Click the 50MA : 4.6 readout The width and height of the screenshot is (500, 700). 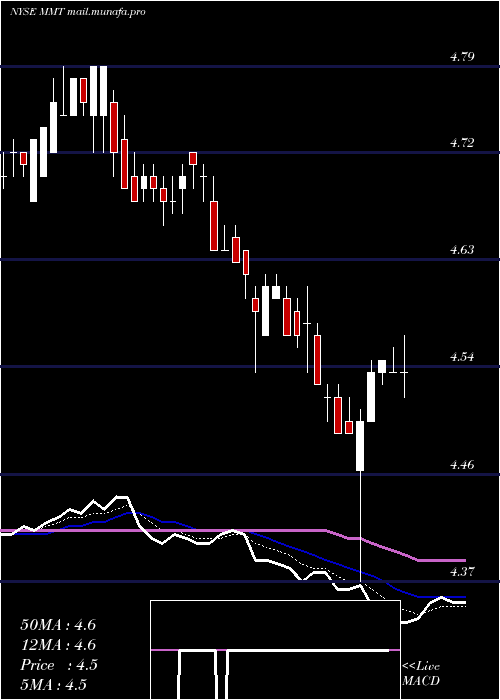(x=58, y=625)
